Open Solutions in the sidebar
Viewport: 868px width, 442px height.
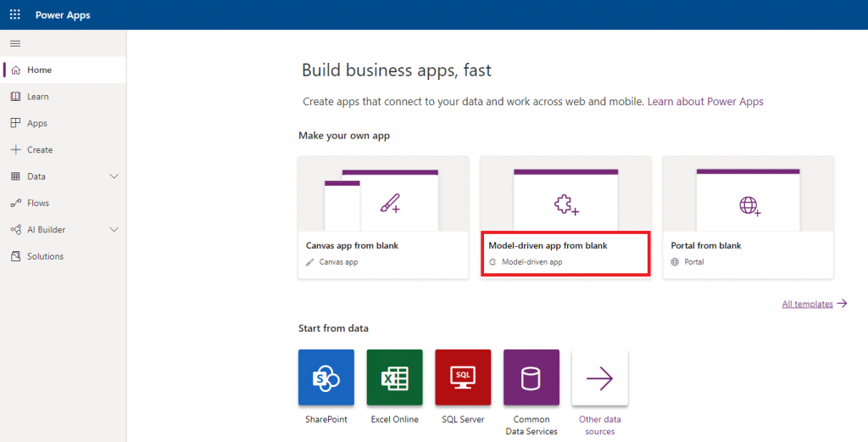click(63, 256)
